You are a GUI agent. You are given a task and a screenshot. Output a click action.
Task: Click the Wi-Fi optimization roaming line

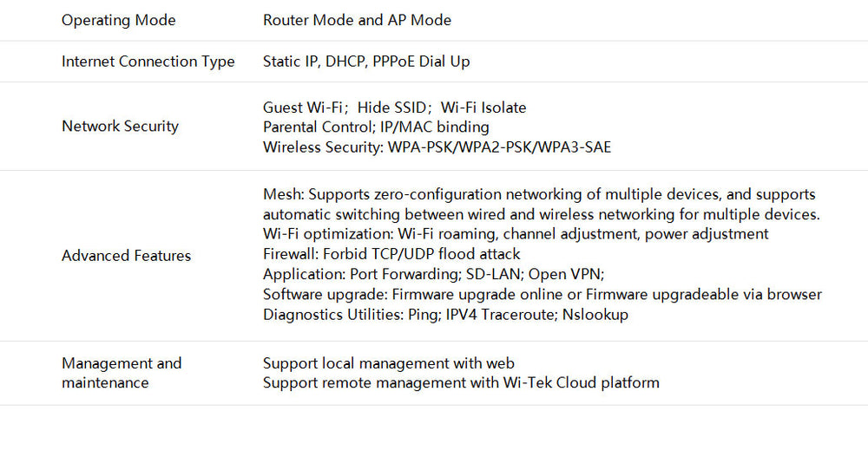[516, 234]
